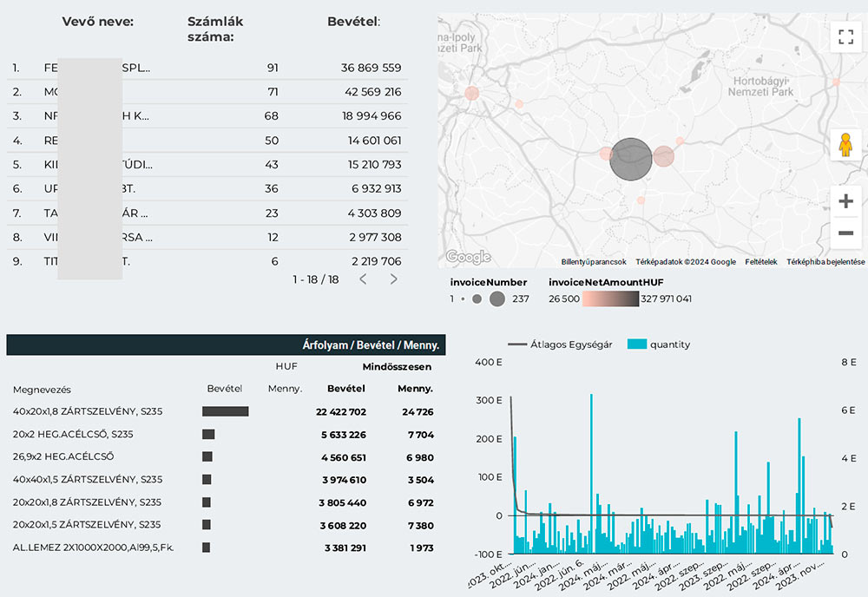The width and height of the screenshot is (868, 597).
Task: Click the invoiceNetAmountHUF gradient color bar
Action: coord(611,299)
